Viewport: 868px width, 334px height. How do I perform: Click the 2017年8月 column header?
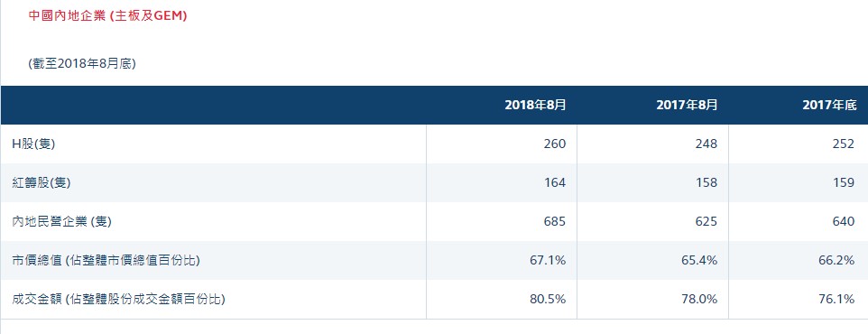tap(687, 106)
